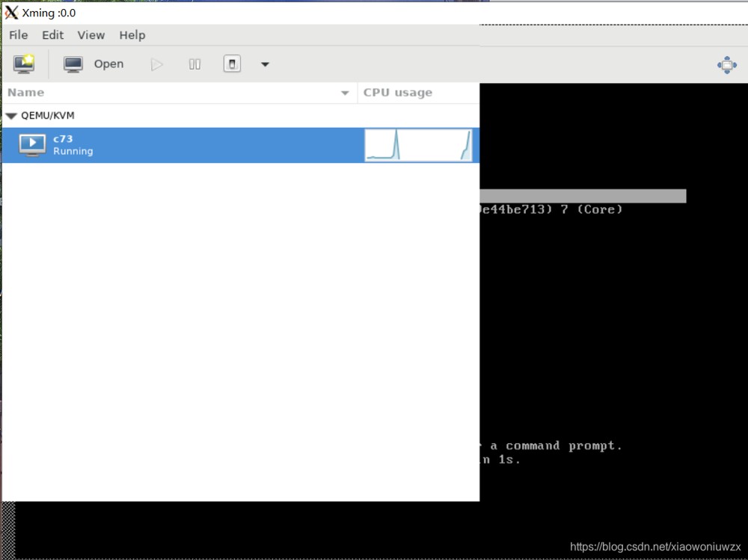Select the QEMU/KVM connection row
The image size is (748, 560).
click(241, 115)
